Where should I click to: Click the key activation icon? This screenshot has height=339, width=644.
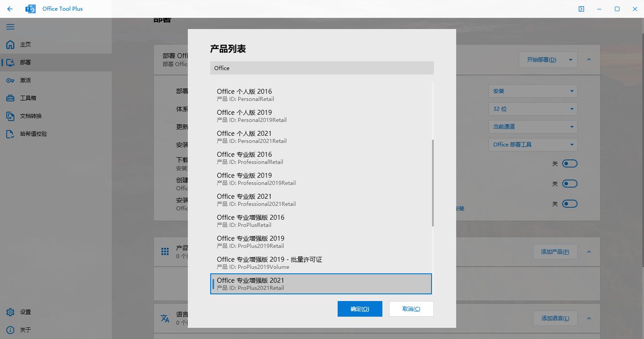click(x=10, y=80)
